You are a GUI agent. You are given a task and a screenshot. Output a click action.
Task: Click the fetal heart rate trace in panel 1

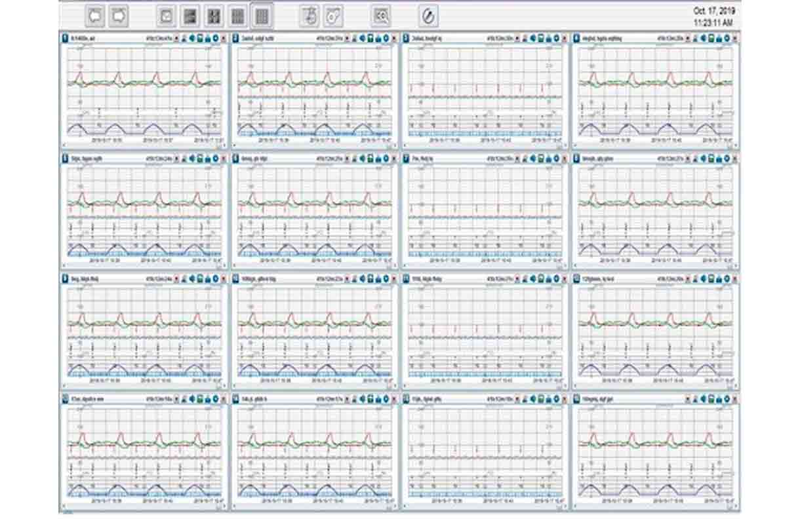pyautogui.click(x=144, y=81)
